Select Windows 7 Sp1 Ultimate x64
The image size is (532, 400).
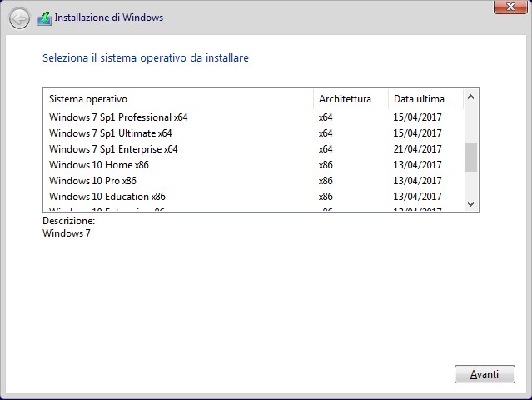(253, 133)
